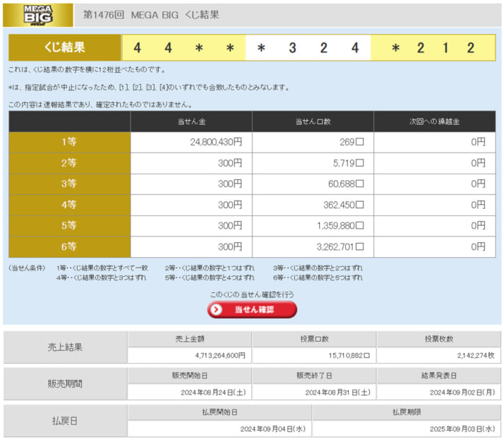This screenshot has width=504, height=442.
Task: Click the text このくじの当せん確認を行う
Action: click(252, 294)
